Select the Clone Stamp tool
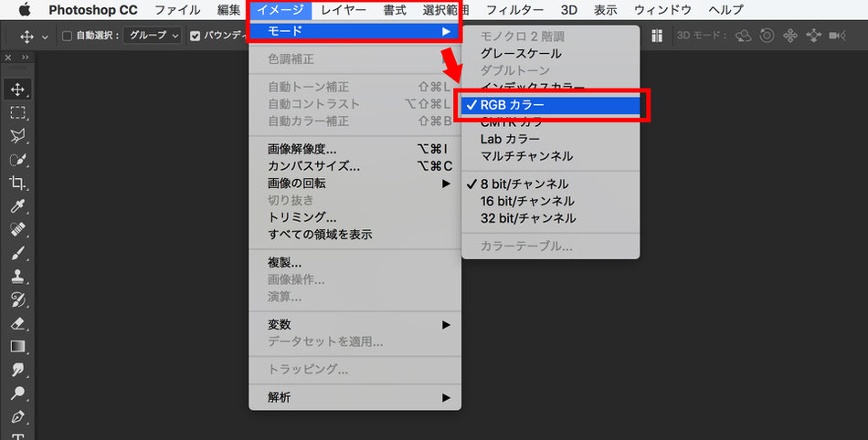 (x=17, y=277)
